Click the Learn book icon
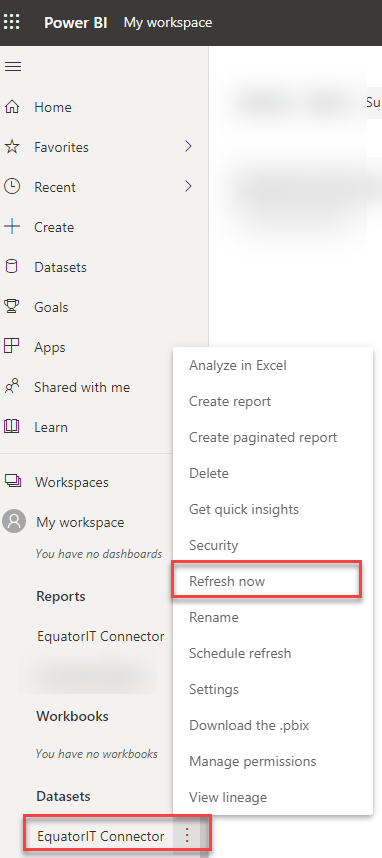382x858 pixels. point(11,426)
